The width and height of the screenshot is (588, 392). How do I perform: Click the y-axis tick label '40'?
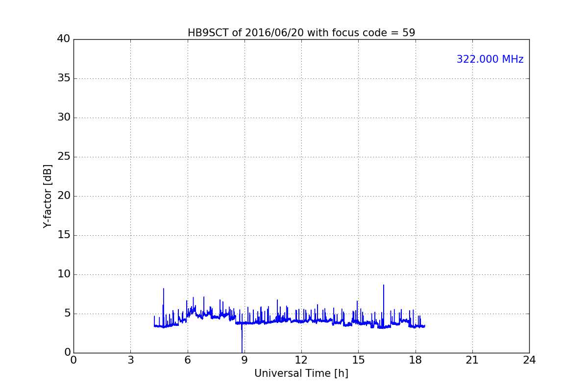click(x=64, y=39)
